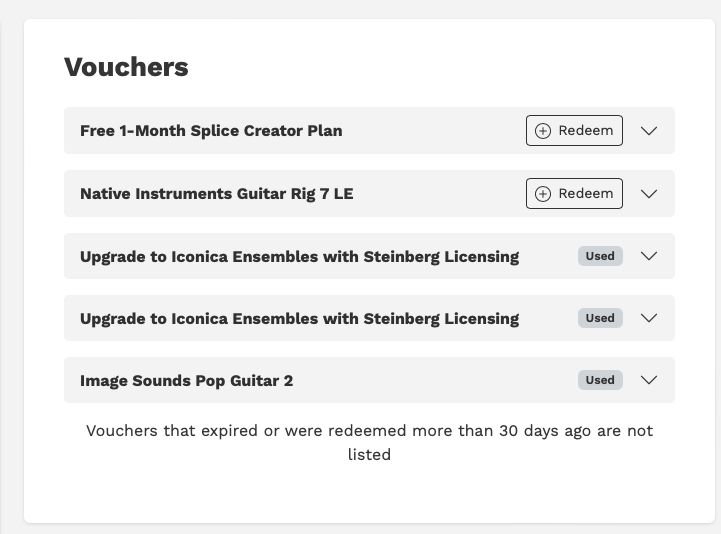The image size is (721, 534).
Task: Select the Native Instruments Guitar Rig 7 LE title
Action: tap(216, 193)
